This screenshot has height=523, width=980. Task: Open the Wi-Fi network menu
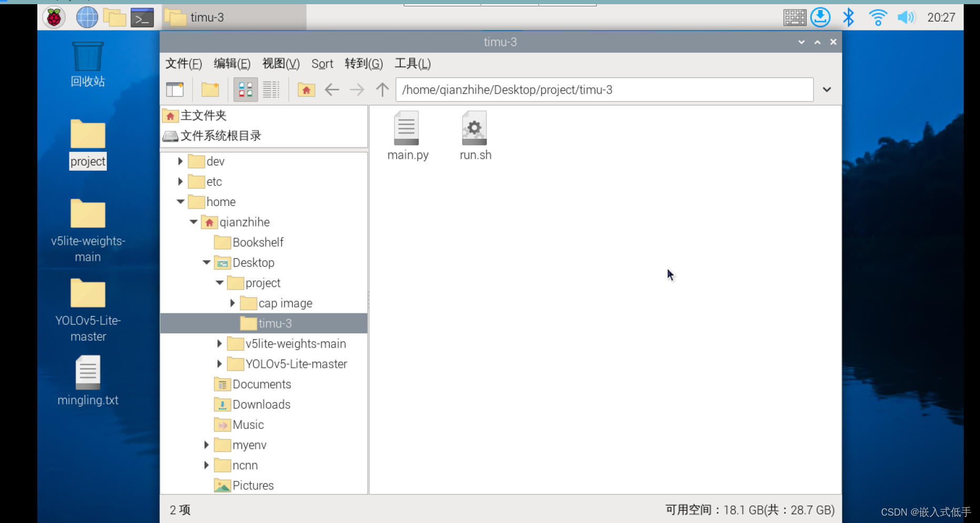tap(877, 17)
